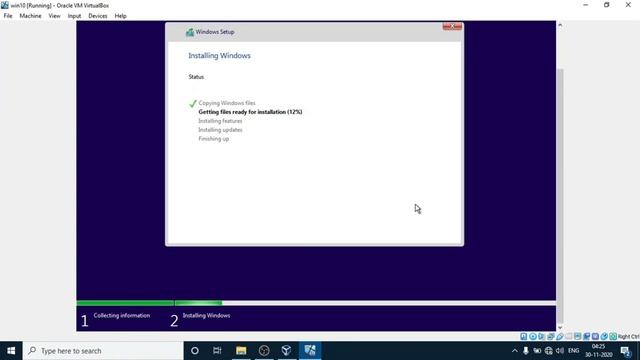This screenshot has height=360, width=640.
Task: Click the USB devices status icon
Action: tap(560, 336)
